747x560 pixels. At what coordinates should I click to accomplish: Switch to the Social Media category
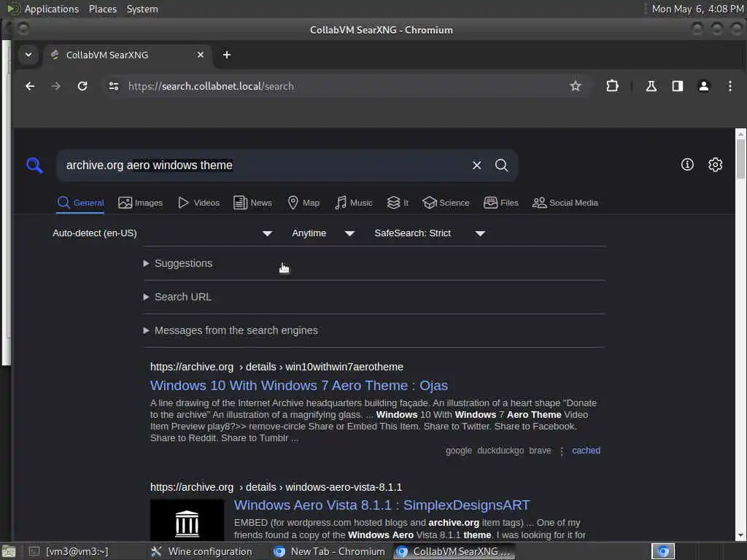[565, 203]
